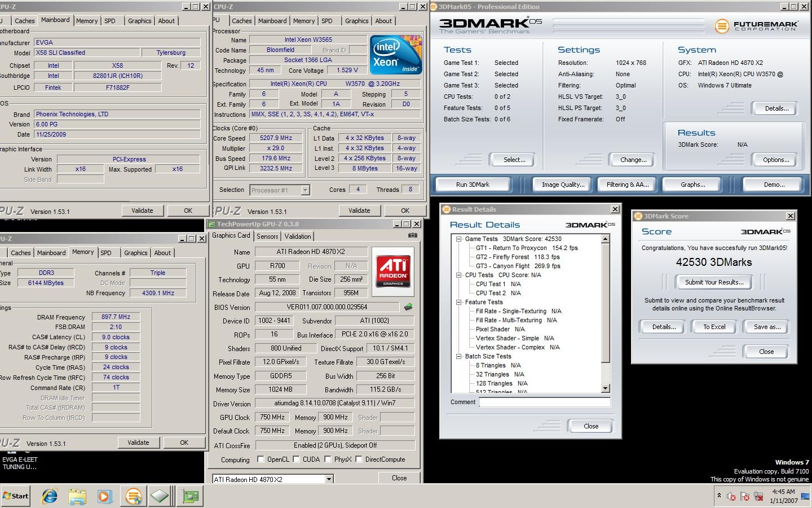Enable the CUDA checkbox in GPU-Z

[296, 459]
